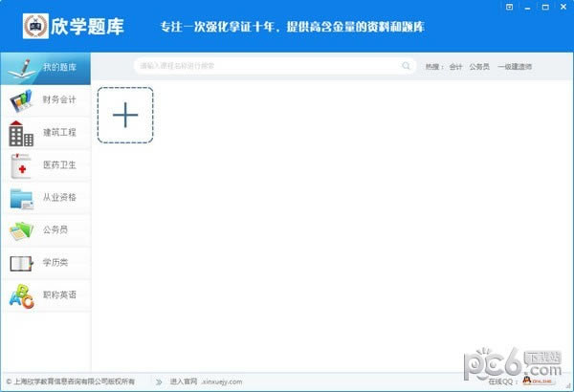
Task: Select the 医药卫生 medical icon
Action: pos(21,166)
